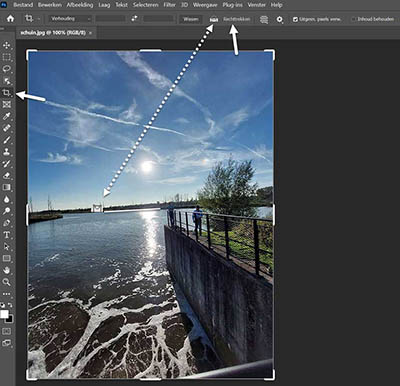400x386 pixels.
Task: Open the crop overlay options grid icon
Action: (x=264, y=20)
